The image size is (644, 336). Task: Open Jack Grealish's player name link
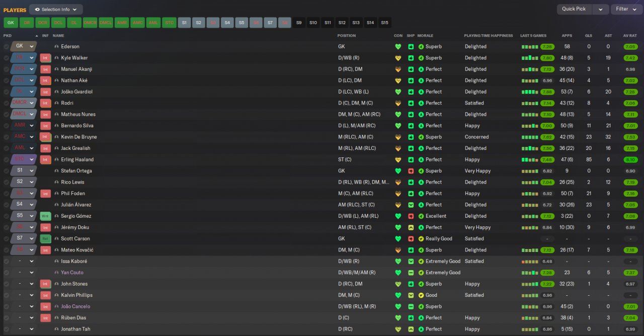point(75,148)
